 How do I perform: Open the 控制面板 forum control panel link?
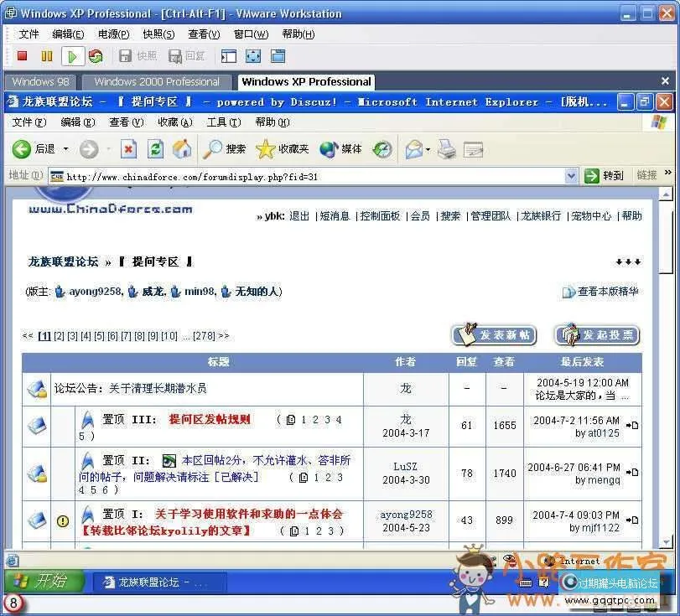coord(381,215)
